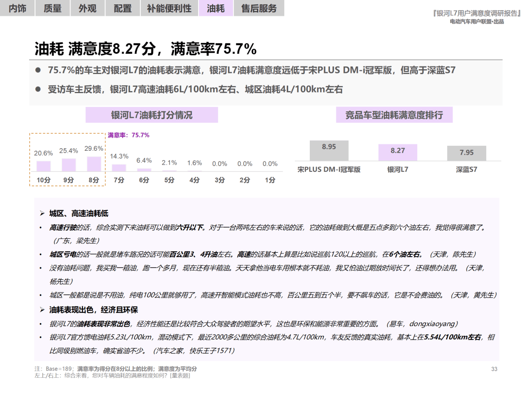
Task: Click the 5分 axis label
Action: tap(169, 180)
